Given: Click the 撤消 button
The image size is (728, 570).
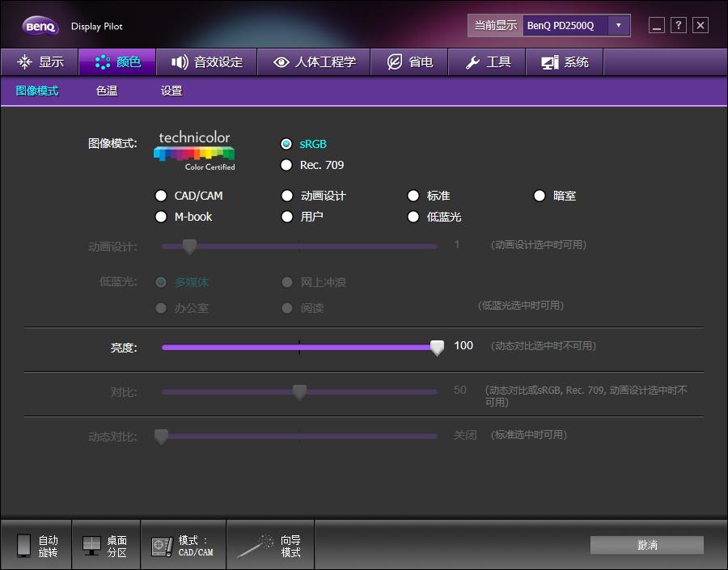Looking at the screenshot, I should pyautogui.click(x=645, y=545).
